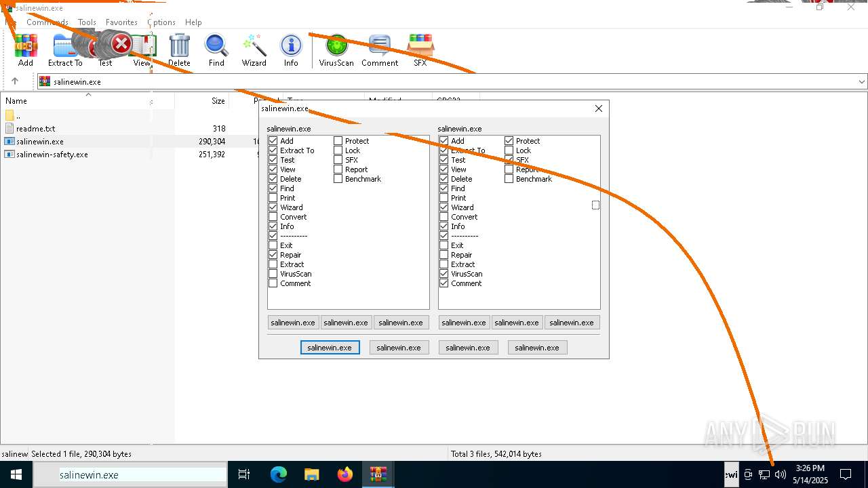The image size is (868, 488).
Task: Open the Commands menu
Action: [47, 22]
